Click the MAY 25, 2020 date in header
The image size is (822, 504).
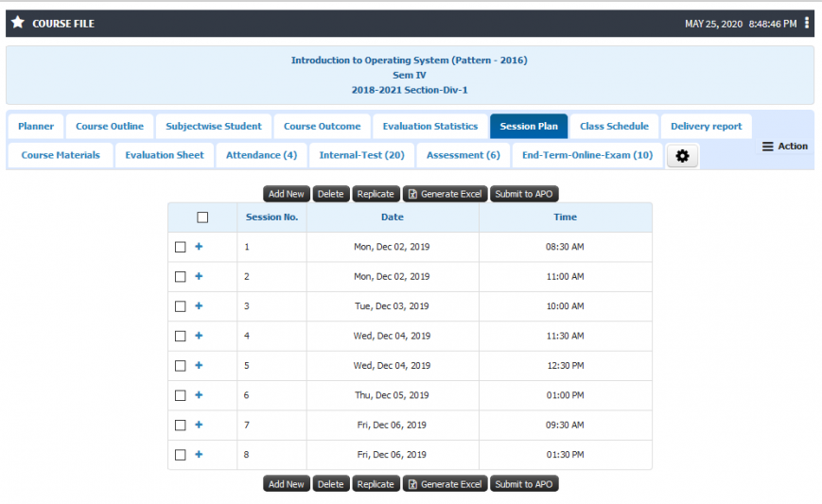[713, 24]
